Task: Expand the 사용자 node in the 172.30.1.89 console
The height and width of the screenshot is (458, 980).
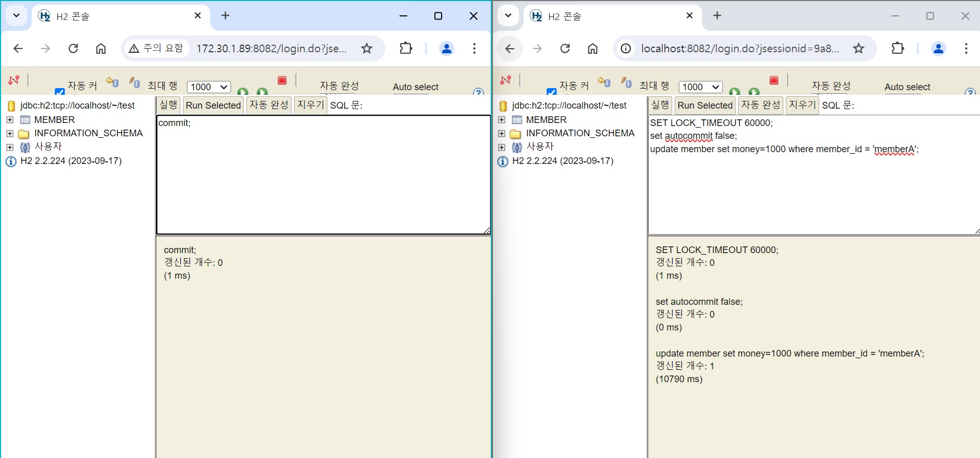Action: (x=10, y=147)
